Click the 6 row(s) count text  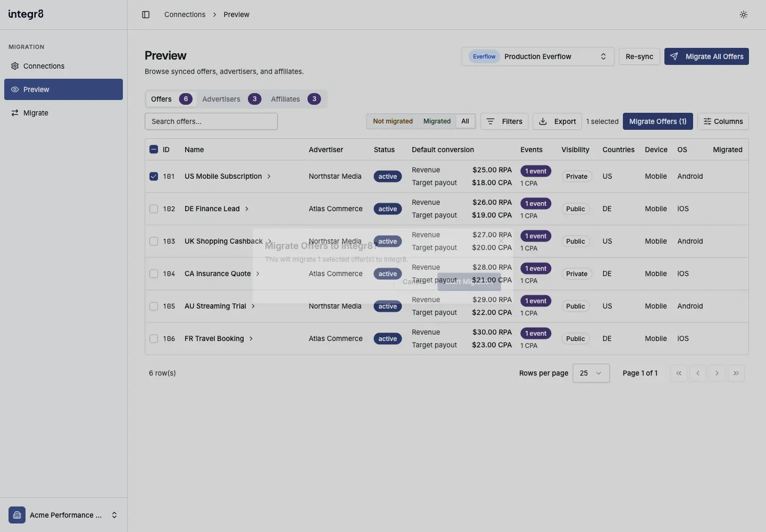pyautogui.click(x=162, y=373)
